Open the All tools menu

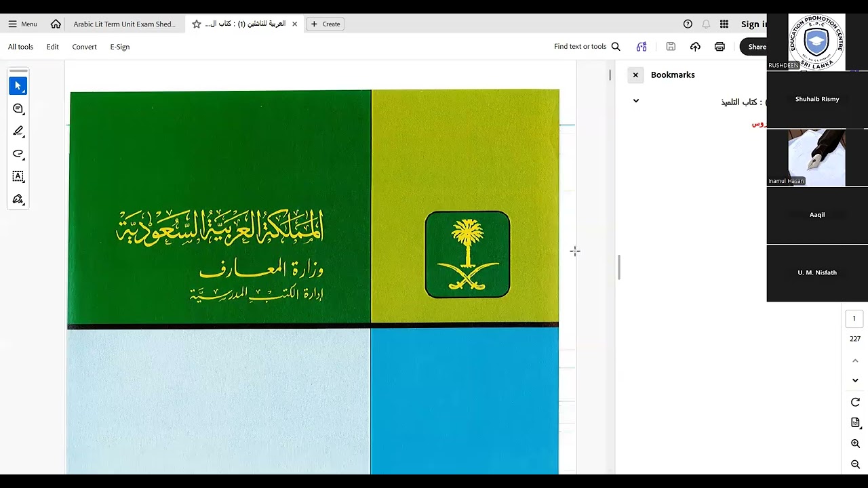point(20,47)
